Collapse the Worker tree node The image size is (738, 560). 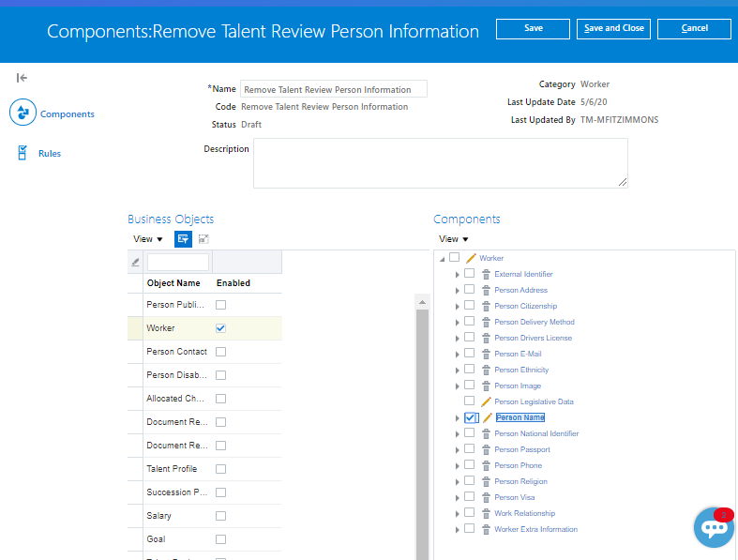[442, 259]
